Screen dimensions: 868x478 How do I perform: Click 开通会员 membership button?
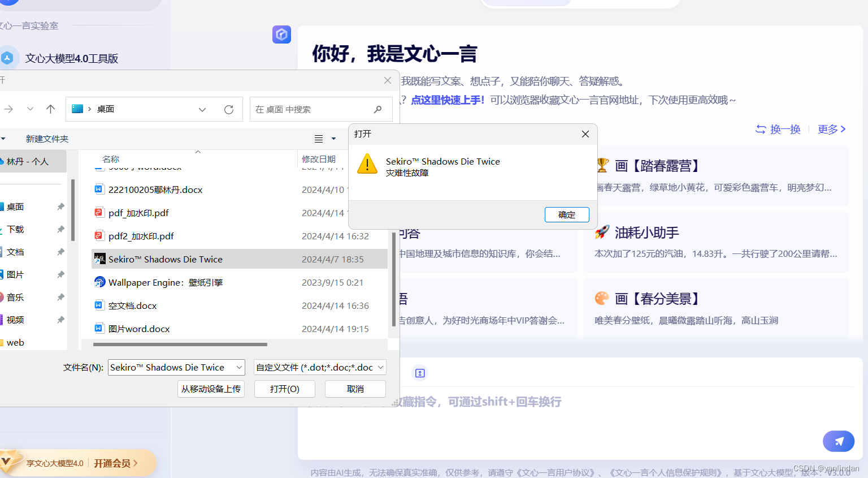(115, 463)
